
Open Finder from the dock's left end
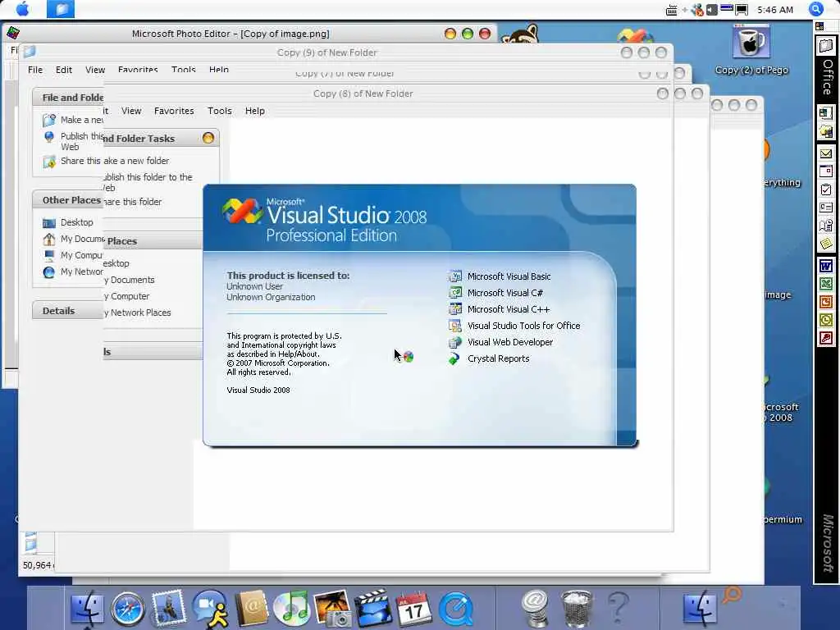(87, 609)
